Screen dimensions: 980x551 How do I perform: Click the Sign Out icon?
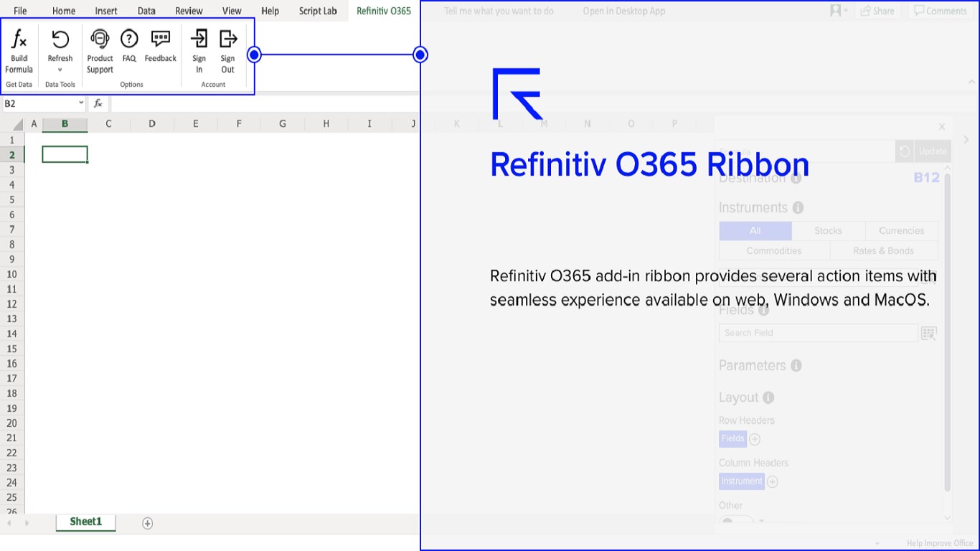click(x=227, y=39)
